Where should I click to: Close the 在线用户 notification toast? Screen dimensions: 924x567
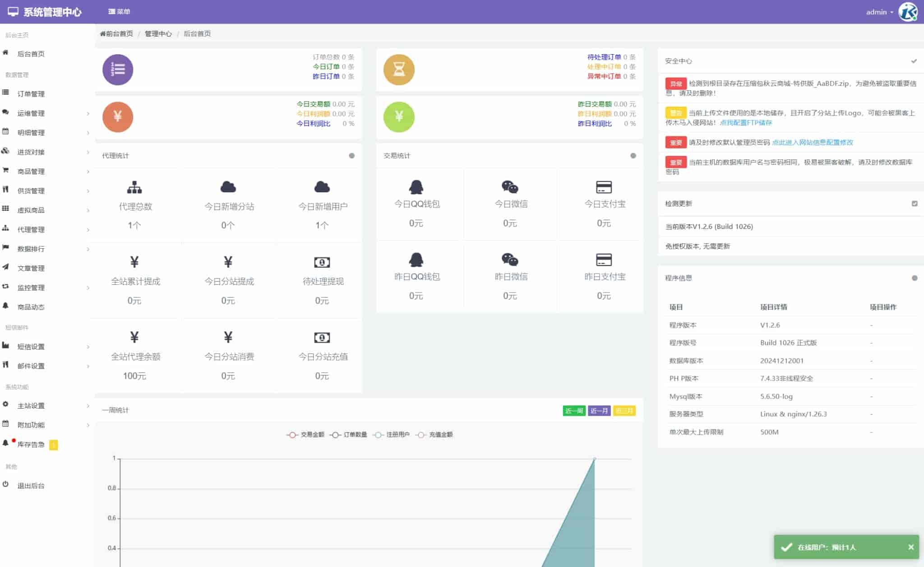pos(911,547)
